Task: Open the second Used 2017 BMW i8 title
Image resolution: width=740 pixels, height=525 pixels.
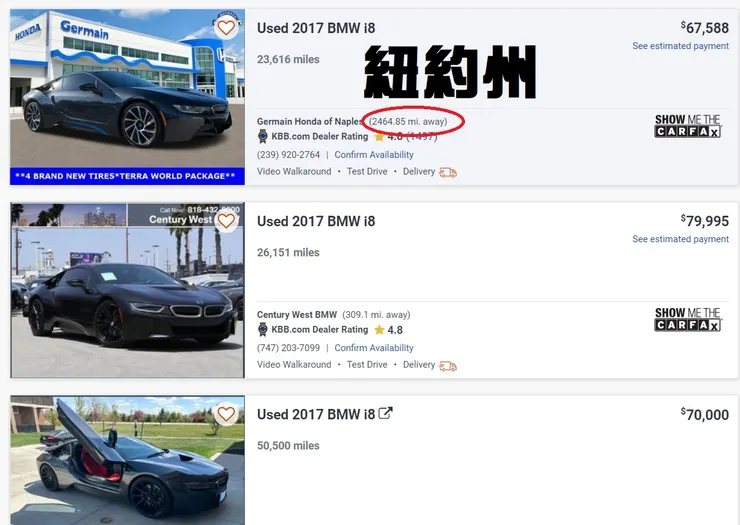Action: pyautogui.click(x=316, y=221)
